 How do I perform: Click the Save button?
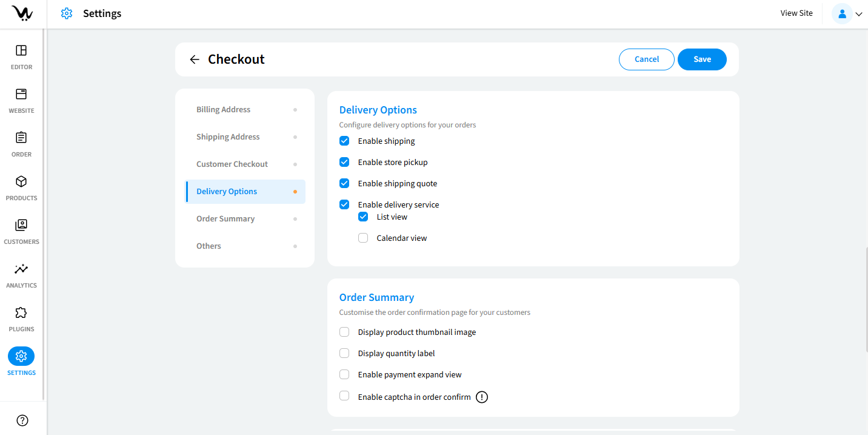click(x=702, y=59)
